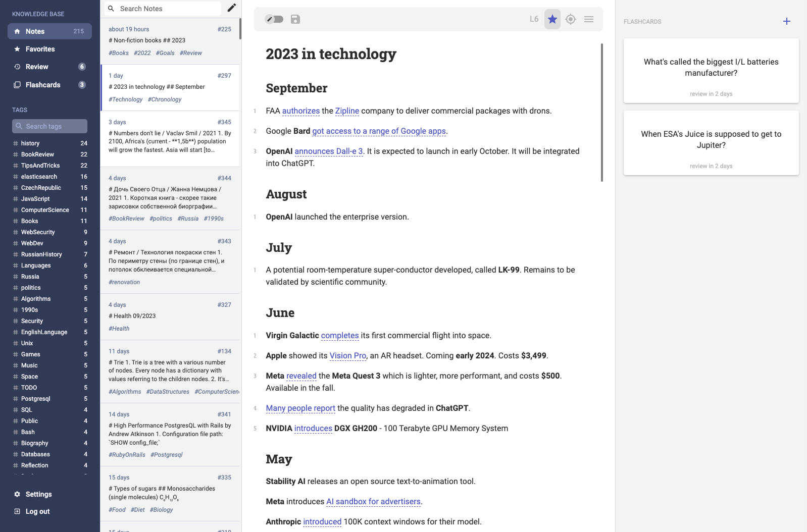Click the cards icon beside Flashcards

(x=17, y=85)
